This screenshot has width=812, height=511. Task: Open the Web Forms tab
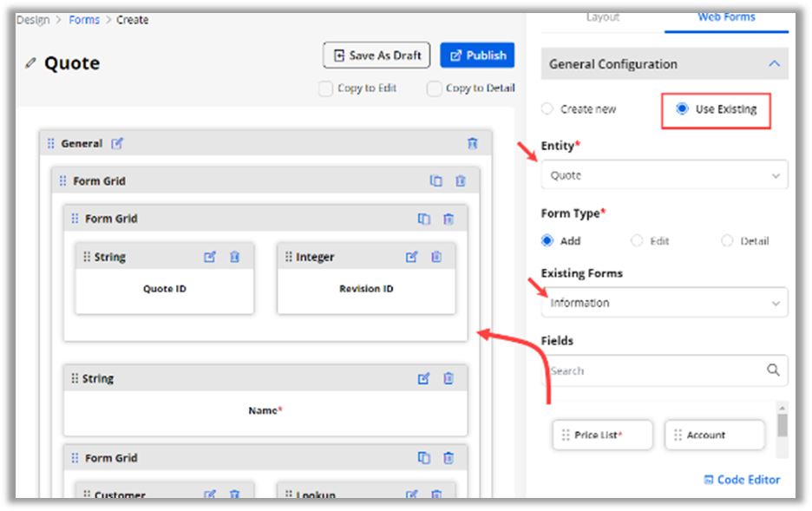[x=726, y=17]
